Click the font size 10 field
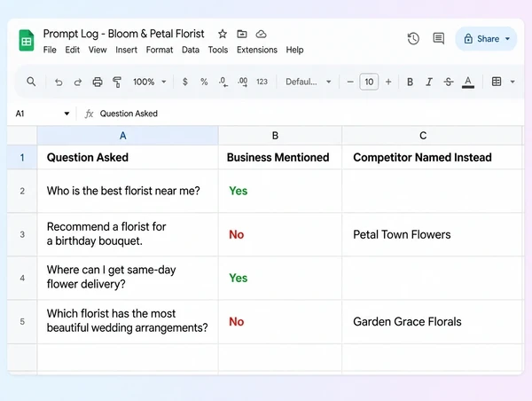The width and height of the screenshot is (532, 401). click(369, 82)
